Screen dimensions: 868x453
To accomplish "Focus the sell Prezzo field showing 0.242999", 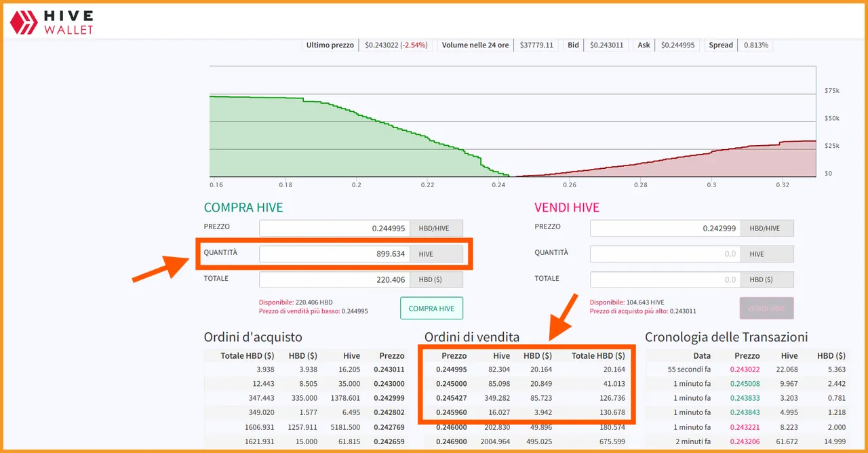I will 665,229.
